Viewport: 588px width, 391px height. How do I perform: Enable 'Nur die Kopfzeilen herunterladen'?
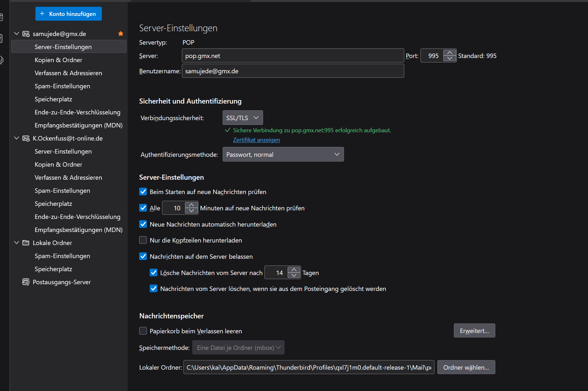(143, 240)
